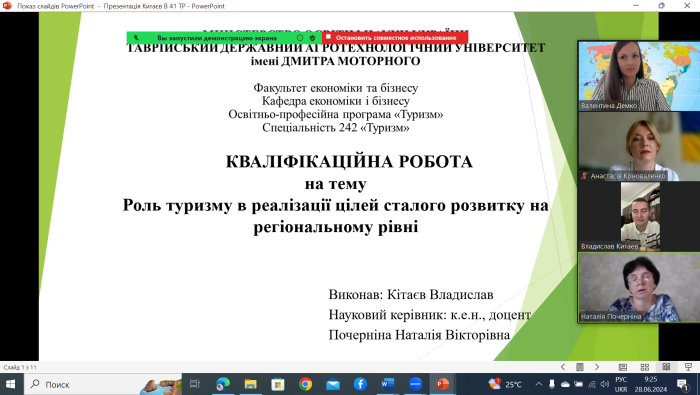700x395 pixels.
Task: Click 'Виконав: Кітаєв Владислав' text on slide
Action: click(x=411, y=295)
